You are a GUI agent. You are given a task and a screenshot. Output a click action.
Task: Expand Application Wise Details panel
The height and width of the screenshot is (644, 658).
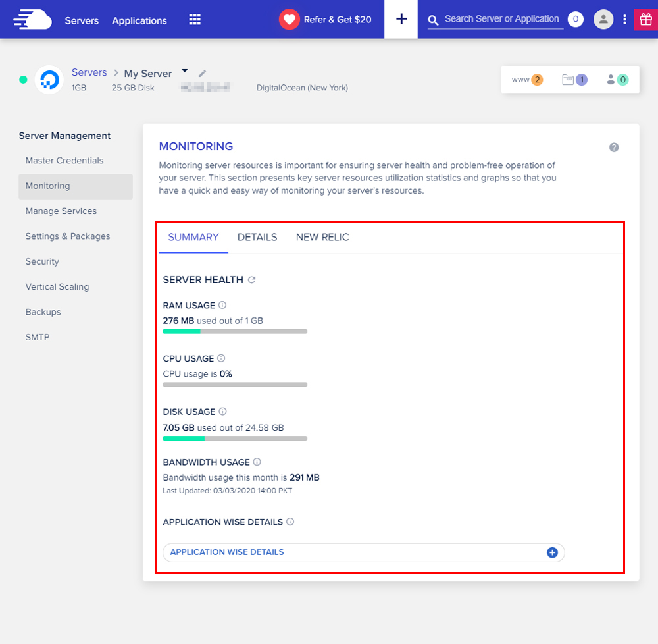[x=363, y=552]
